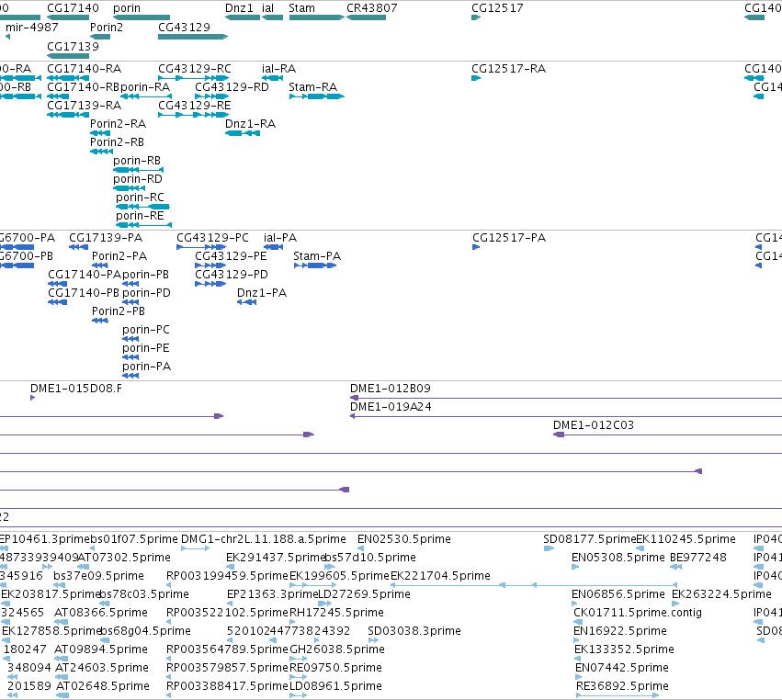Image resolution: width=782 pixels, height=700 pixels.
Task: Select transcript CG17139-RA
Action: [68, 115]
